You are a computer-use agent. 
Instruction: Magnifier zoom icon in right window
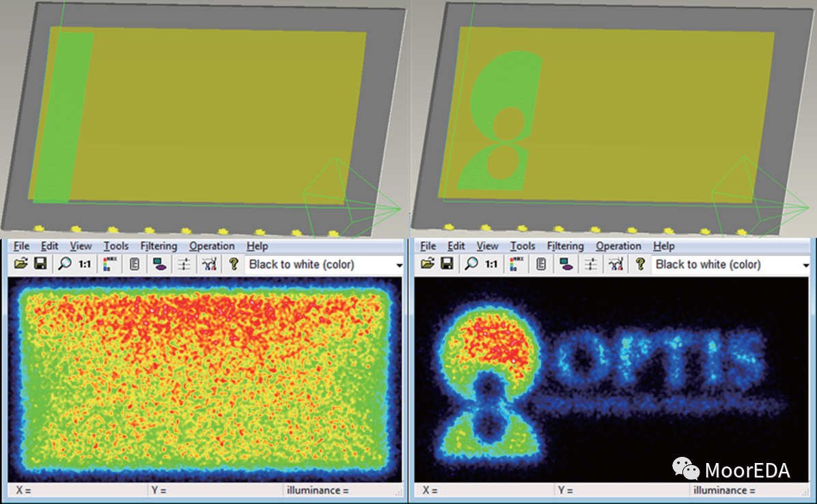[x=471, y=264]
